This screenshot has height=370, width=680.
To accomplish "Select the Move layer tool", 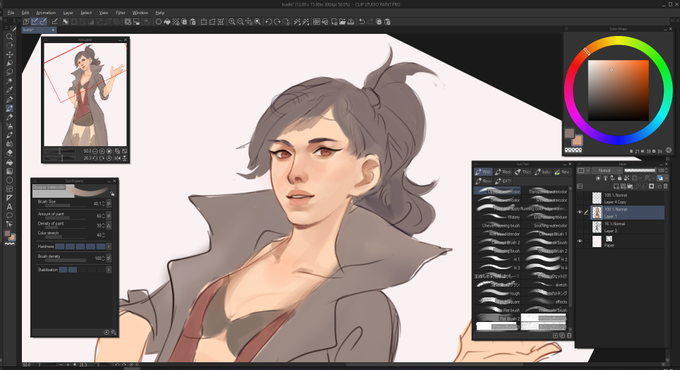I will click(9, 54).
